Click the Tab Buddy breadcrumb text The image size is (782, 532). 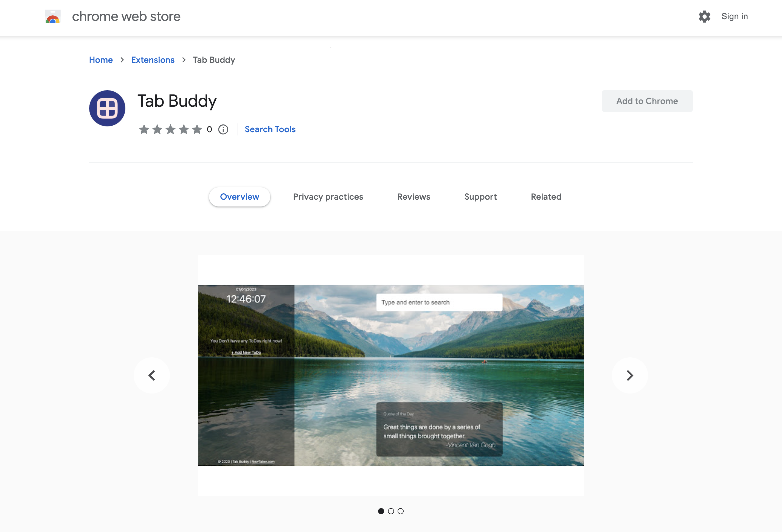214,60
